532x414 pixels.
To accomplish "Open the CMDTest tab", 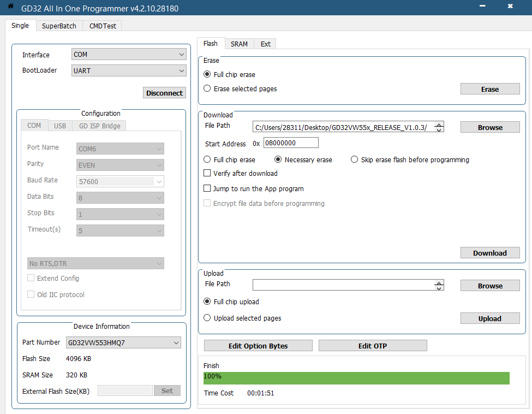I will [103, 26].
